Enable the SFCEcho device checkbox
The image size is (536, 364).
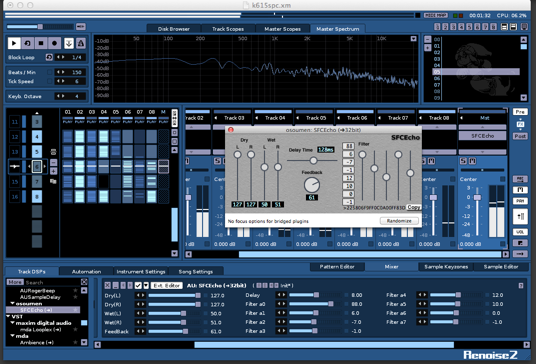(138, 285)
